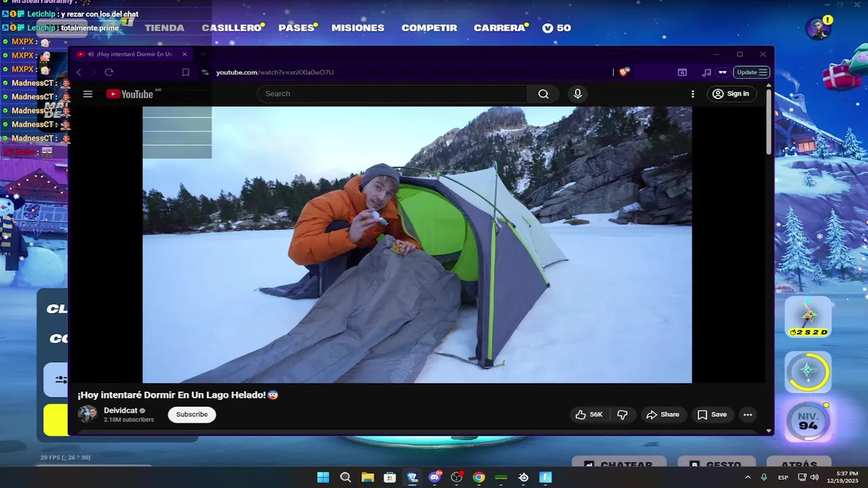Open the Brave playlist music note icon

[x=707, y=73]
